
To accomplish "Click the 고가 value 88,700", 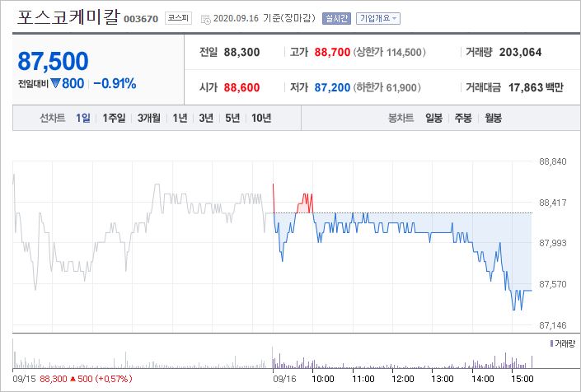I will pyautogui.click(x=332, y=52).
